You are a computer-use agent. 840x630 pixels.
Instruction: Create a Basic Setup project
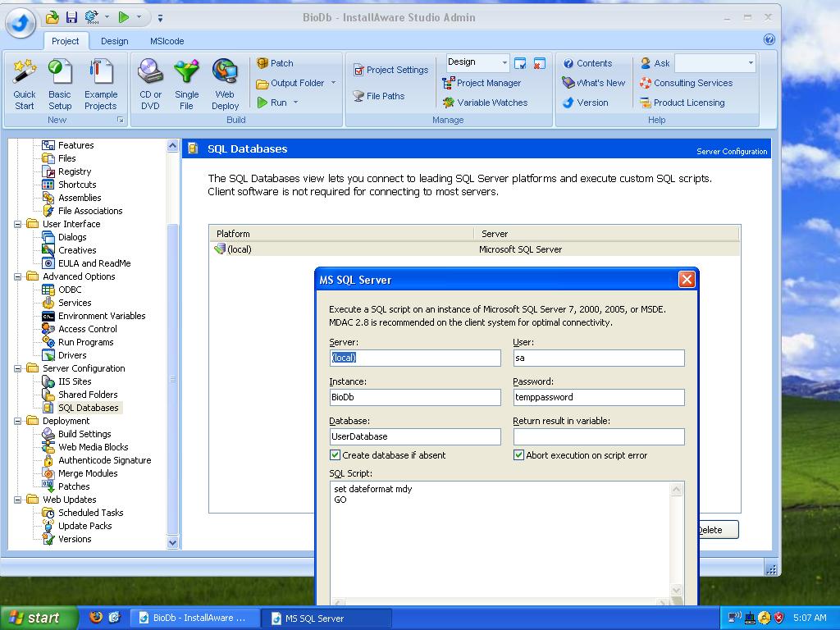pyautogui.click(x=60, y=84)
